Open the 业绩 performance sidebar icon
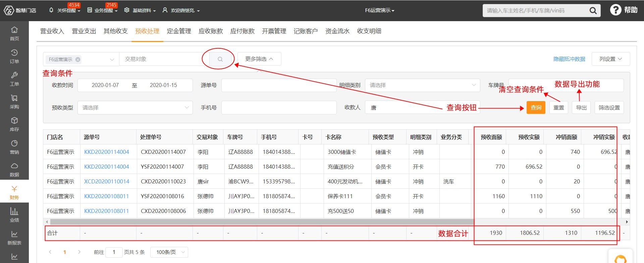Viewport: 644px width, 263px height. pyautogui.click(x=14, y=215)
